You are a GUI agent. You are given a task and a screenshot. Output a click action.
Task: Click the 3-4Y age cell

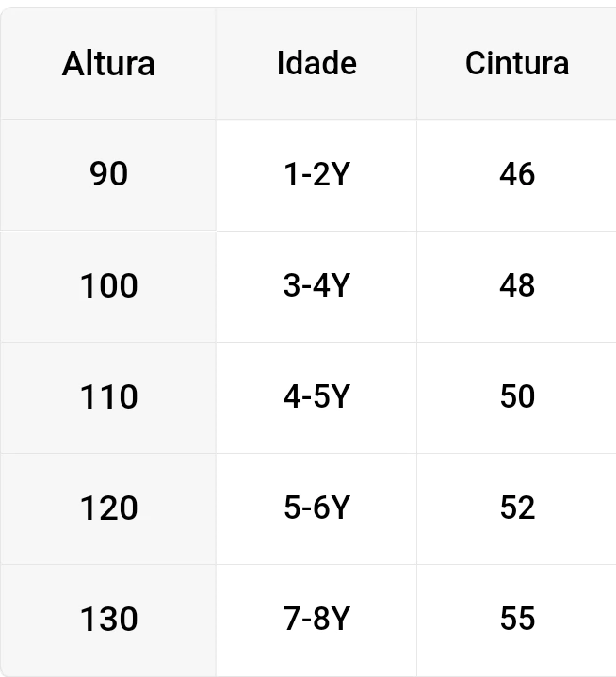pyautogui.click(x=316, y=285)
